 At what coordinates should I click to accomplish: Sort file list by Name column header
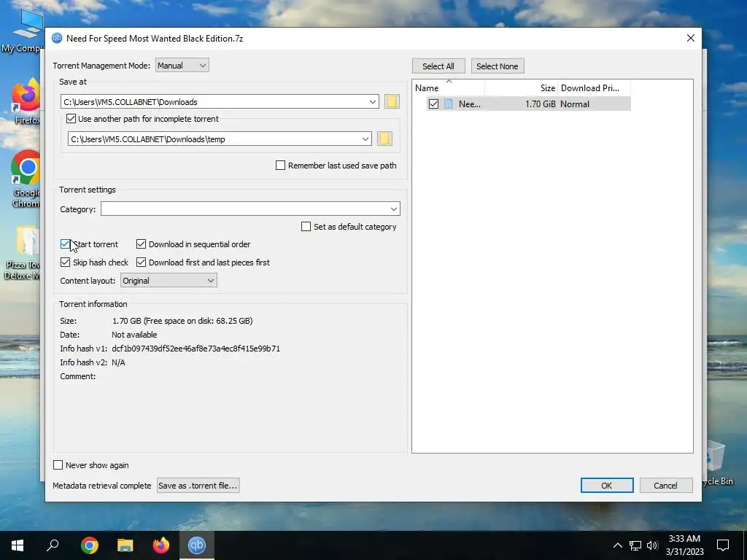(x=449, y=88)
